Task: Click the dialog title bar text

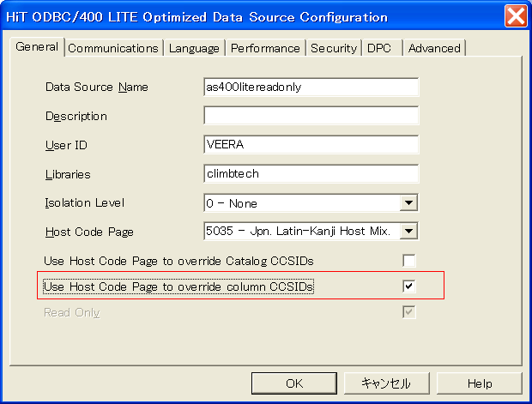Action: pos(196,17)
